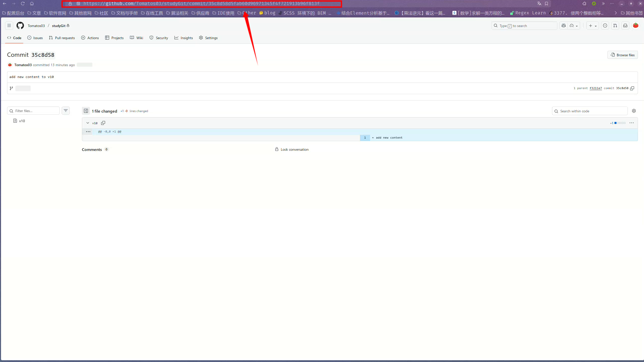Screen dimensions: 644x362
Task: Click the Browse files button
Action: 622,55
